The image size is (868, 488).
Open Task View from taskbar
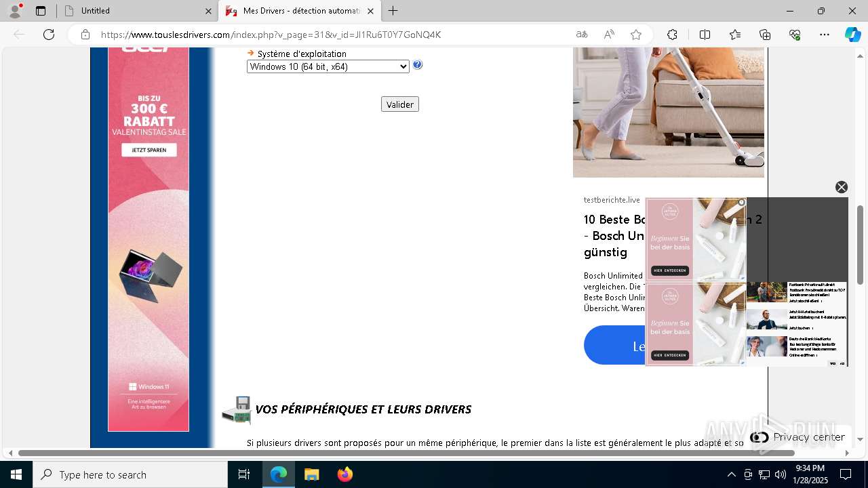pos(244,474)
